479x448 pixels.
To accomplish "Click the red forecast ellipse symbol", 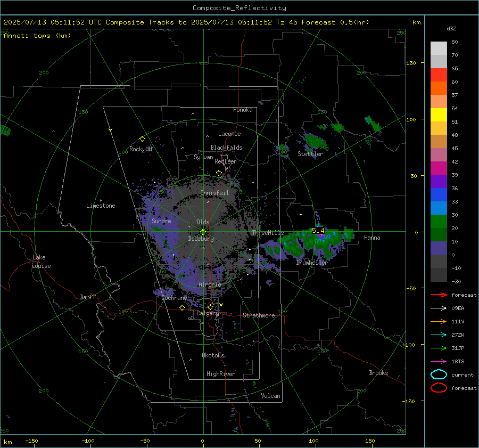I will pyautogui.click(x=439, y=388).
